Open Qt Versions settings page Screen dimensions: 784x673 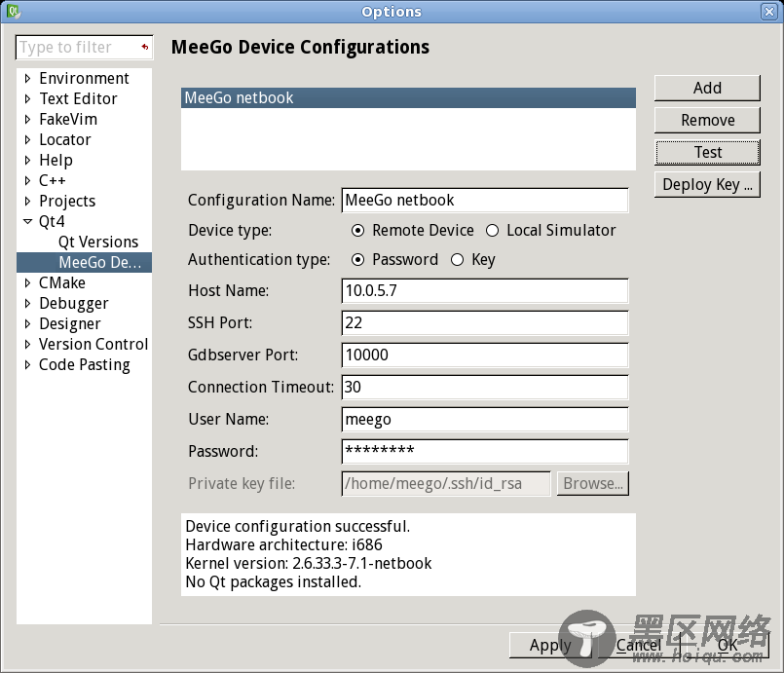[x=98, y=242]
